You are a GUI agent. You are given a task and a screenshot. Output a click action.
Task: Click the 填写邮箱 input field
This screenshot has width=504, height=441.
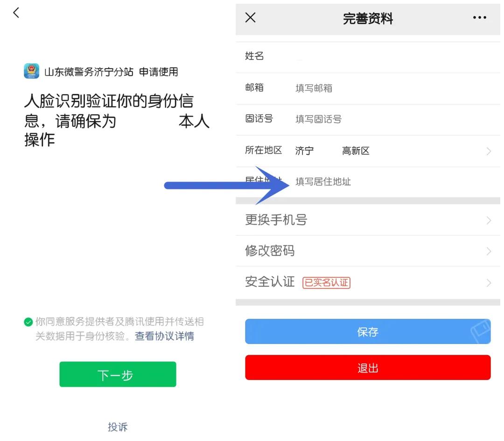[395, 88]
